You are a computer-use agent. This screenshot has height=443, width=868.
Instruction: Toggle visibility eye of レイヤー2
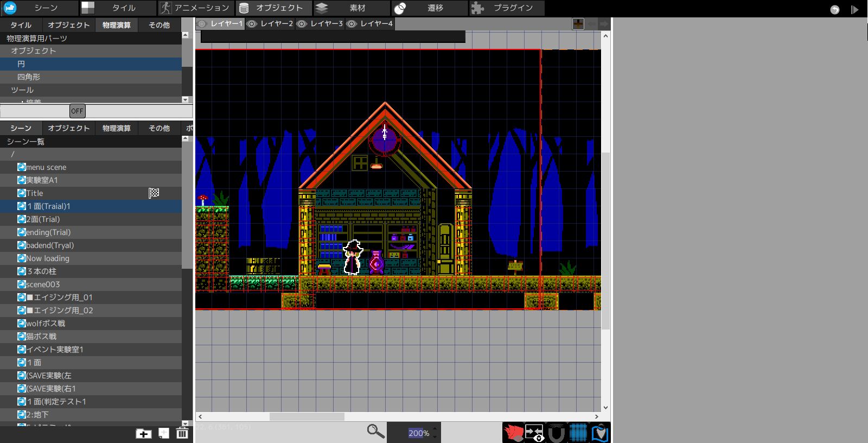pyautogui.click(x=252, y=24)
